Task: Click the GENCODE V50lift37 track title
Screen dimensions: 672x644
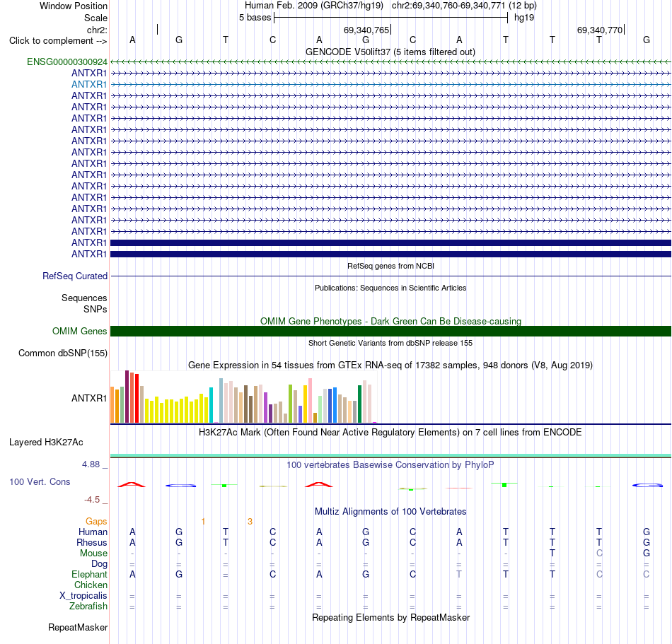Action: coord(390,52)
